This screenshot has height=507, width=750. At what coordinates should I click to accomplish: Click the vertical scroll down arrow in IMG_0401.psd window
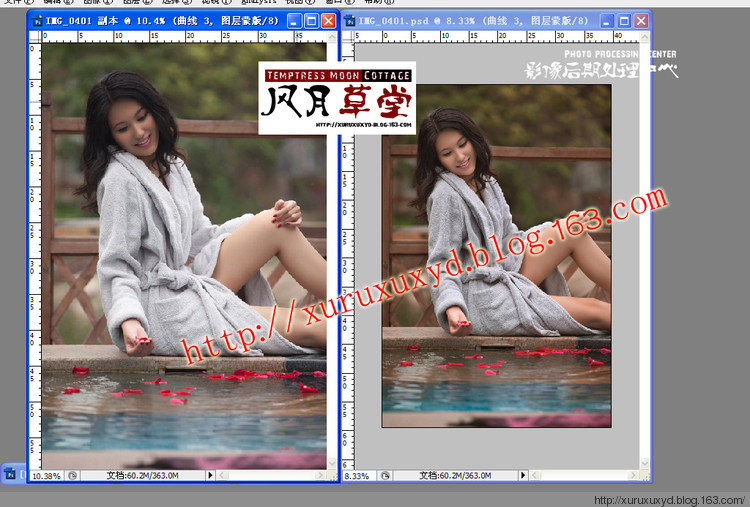(645, 464)
